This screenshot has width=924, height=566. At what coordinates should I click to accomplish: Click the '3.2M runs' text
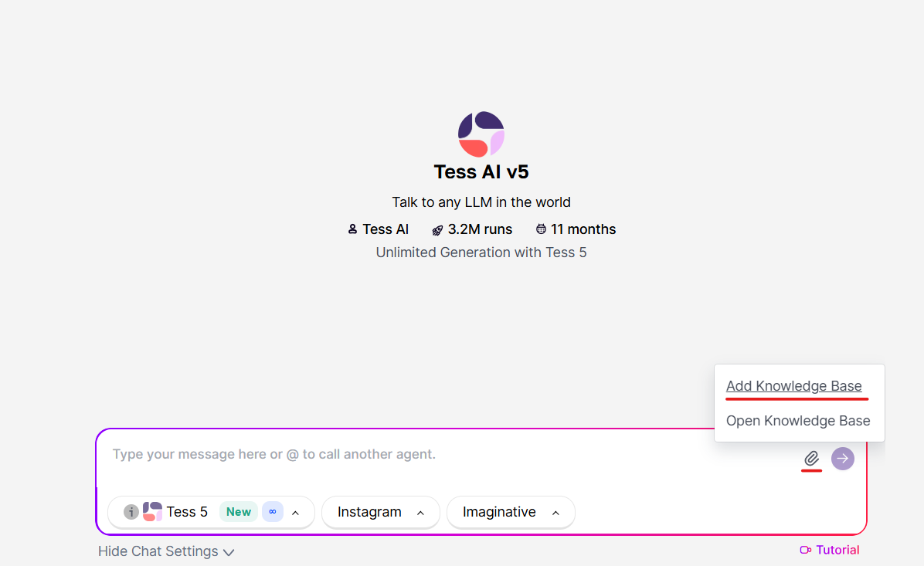click(480, 229)
